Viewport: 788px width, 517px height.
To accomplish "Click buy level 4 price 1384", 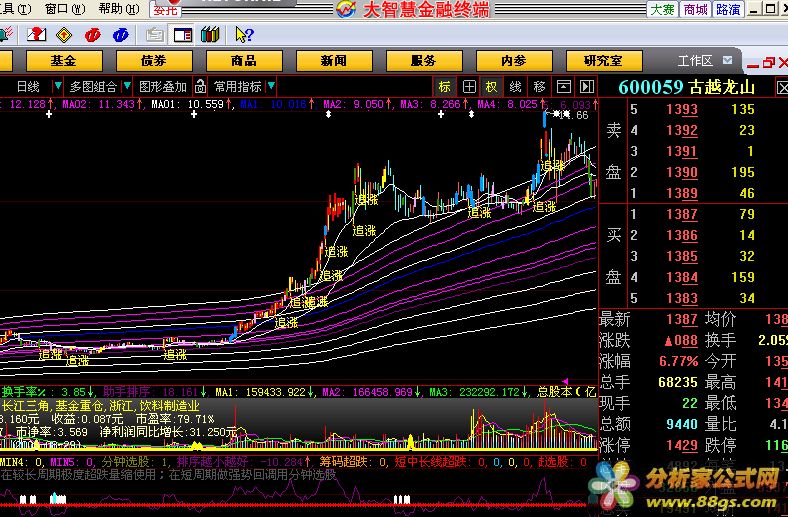I will point(682,277).
